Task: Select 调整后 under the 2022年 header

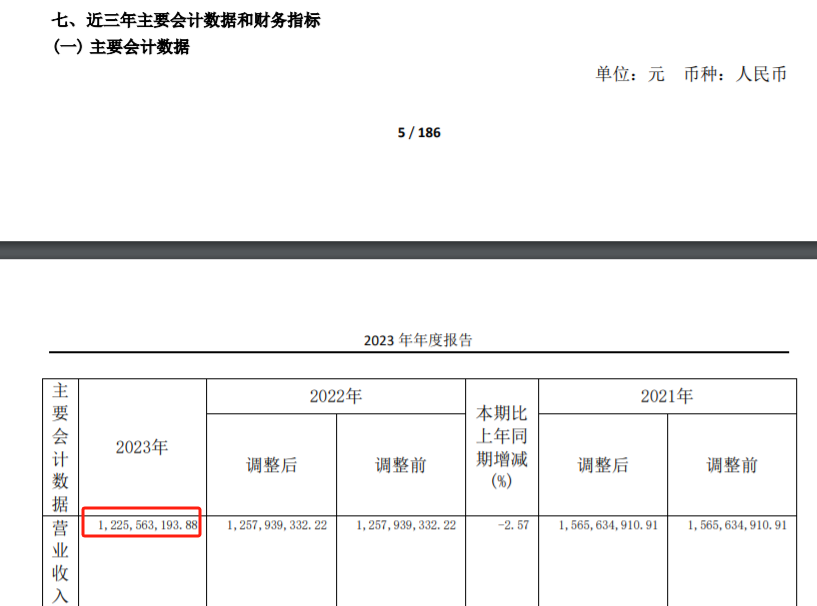Action: (x=271, y=465)
